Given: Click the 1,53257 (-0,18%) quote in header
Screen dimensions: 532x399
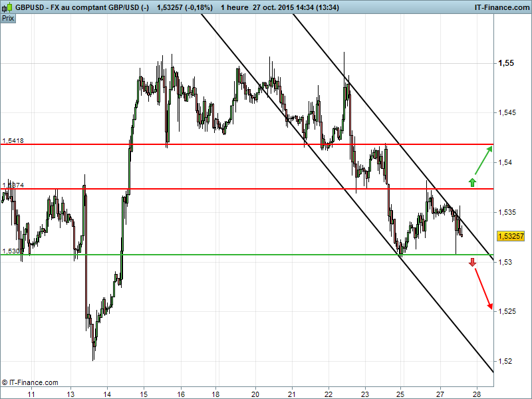Looking at the screenshot, I should 185,7.
